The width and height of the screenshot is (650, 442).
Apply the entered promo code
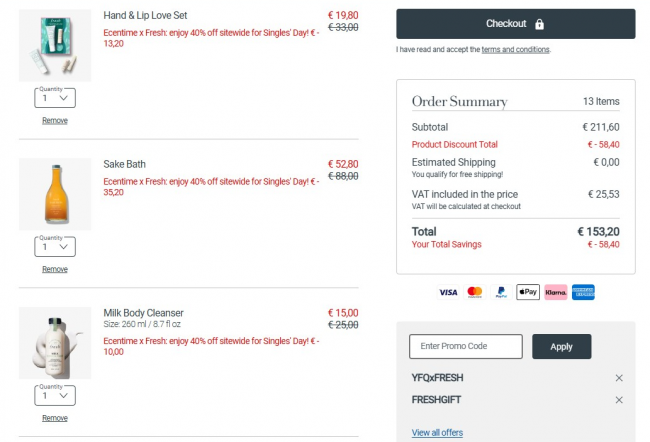click(x=561, y=347)
